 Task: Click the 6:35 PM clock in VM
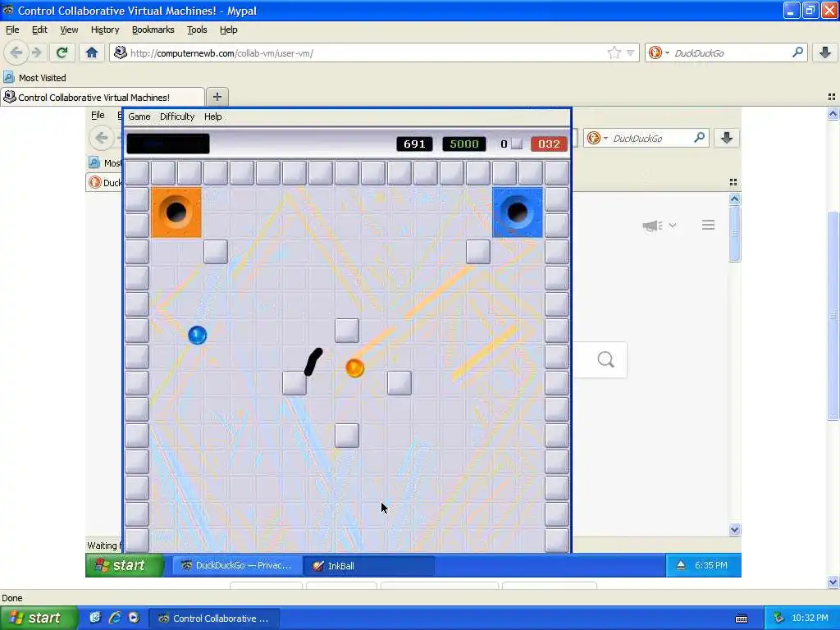[711, 565]
